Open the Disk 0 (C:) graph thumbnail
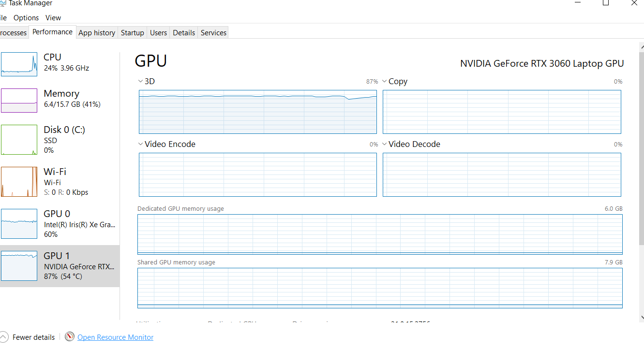 coord(19,140)
